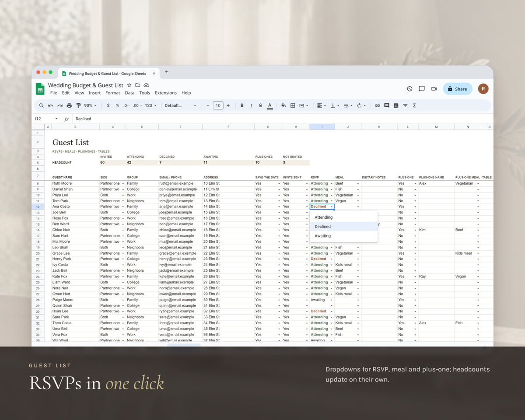Apply bold formatting
Screen dimensions: 525x420
(x=242, y=105)
